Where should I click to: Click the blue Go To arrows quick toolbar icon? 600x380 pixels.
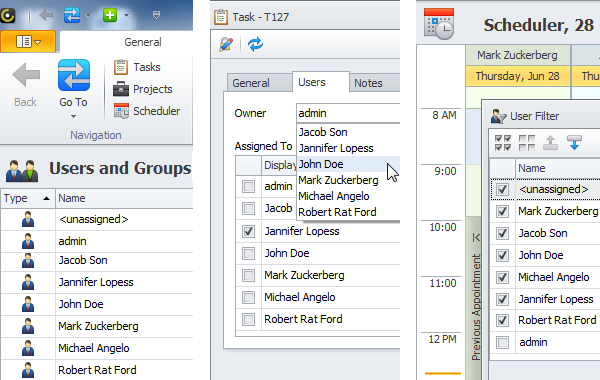(72, 15)
